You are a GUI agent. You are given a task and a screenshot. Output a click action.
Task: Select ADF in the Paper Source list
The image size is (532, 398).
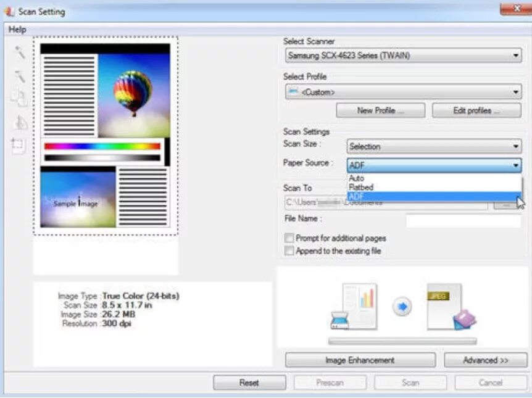coord(434,196)
